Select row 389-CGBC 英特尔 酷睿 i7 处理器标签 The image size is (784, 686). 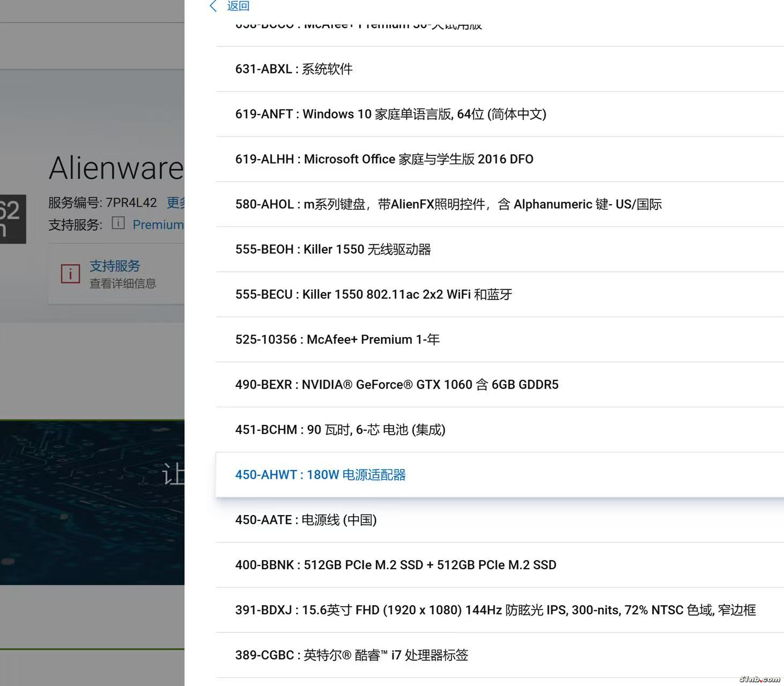click(500, 655)
